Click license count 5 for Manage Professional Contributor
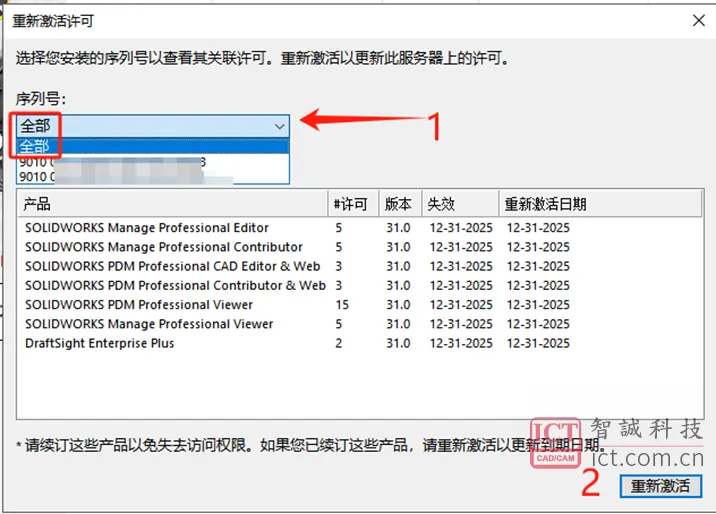The height and width of the screenshot is (514, 716). pyautogui.click(x=338, y=247)
